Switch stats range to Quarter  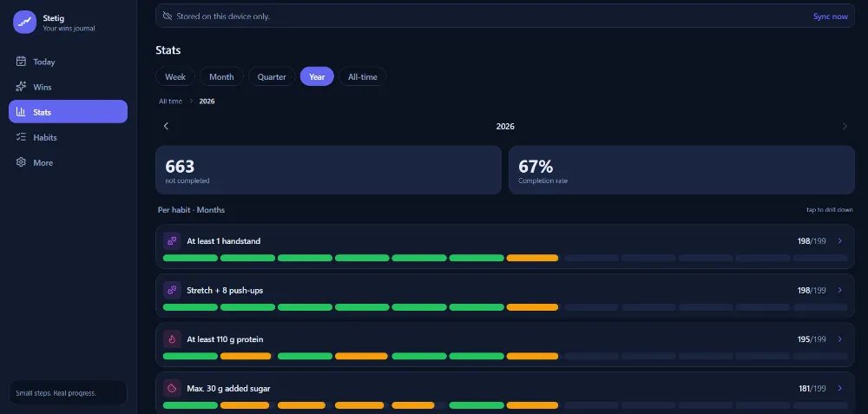[272, 76]
